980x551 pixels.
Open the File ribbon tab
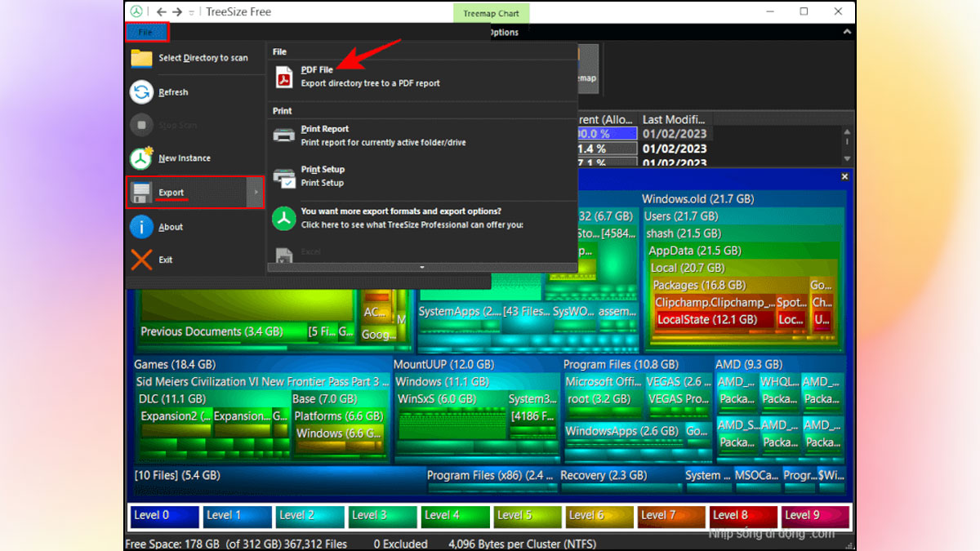pyautogui.click(x=147, y=33)
